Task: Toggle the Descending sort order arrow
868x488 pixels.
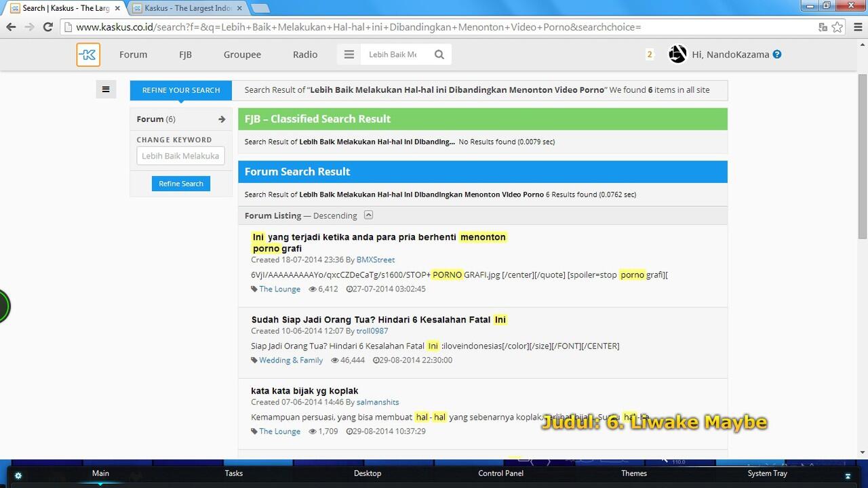Action: click(368, 215)
